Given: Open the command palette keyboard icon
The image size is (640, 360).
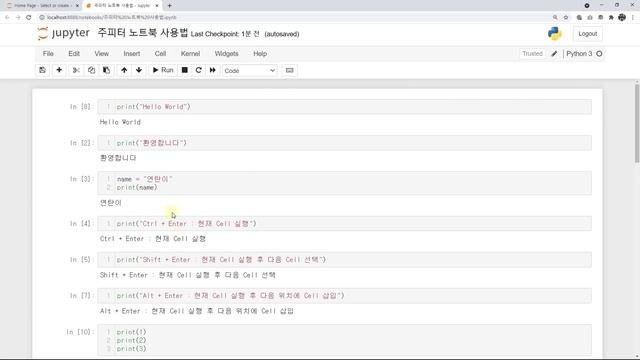Looking at the screenshot, I should click(289, 70).
